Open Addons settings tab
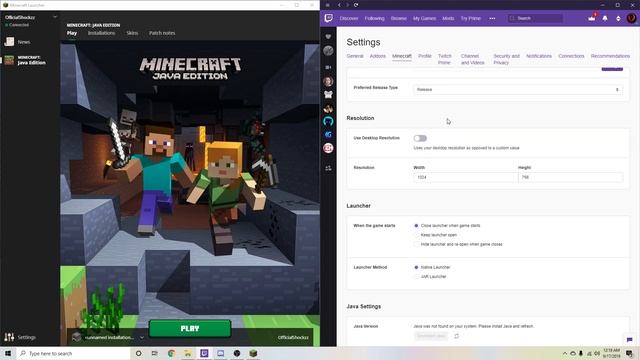This screenshot has height=360, width=640. point(378,56)
